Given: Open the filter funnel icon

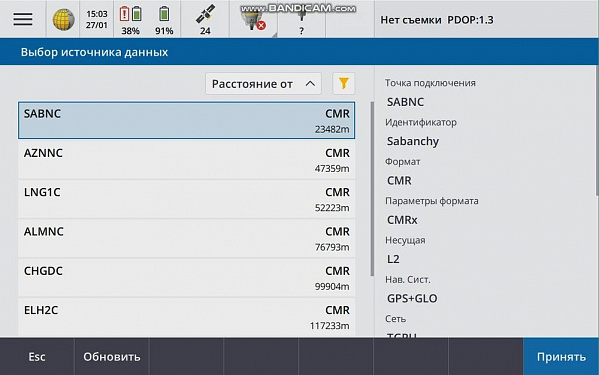Looking at the screenshot, I should pyautogui.click(x=344, y=83).
